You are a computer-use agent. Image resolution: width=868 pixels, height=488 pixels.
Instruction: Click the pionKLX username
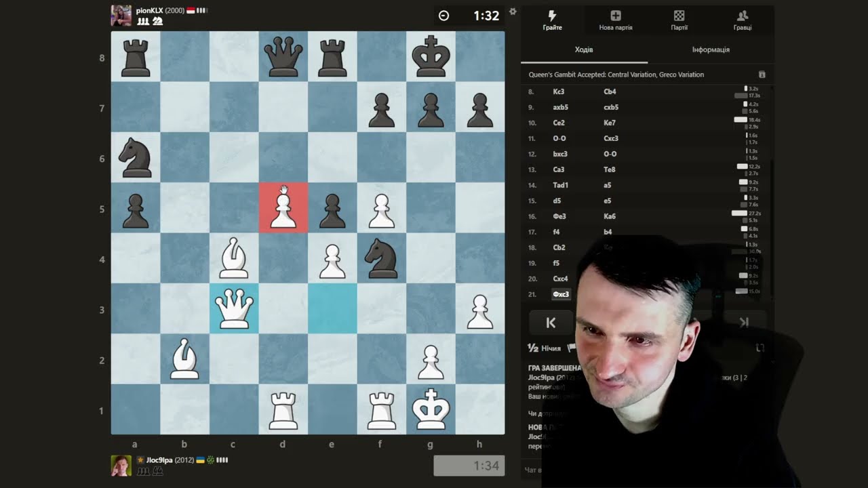pos(149,11)
